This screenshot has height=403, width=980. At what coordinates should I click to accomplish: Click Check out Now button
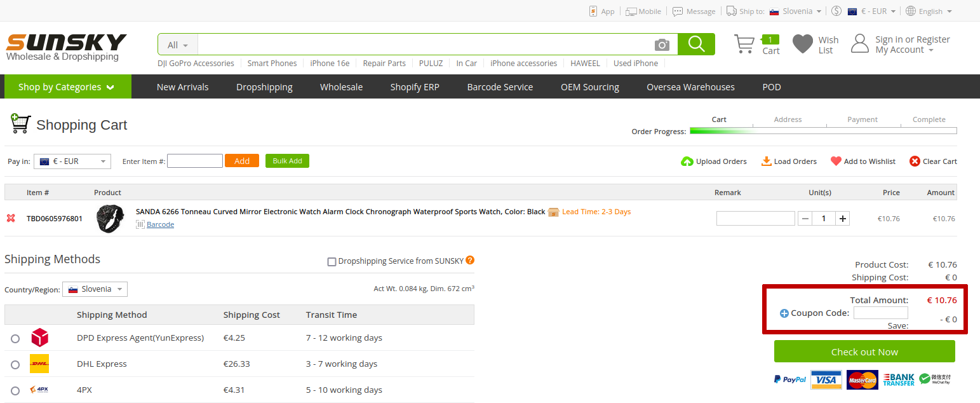(x=864, y=352)
